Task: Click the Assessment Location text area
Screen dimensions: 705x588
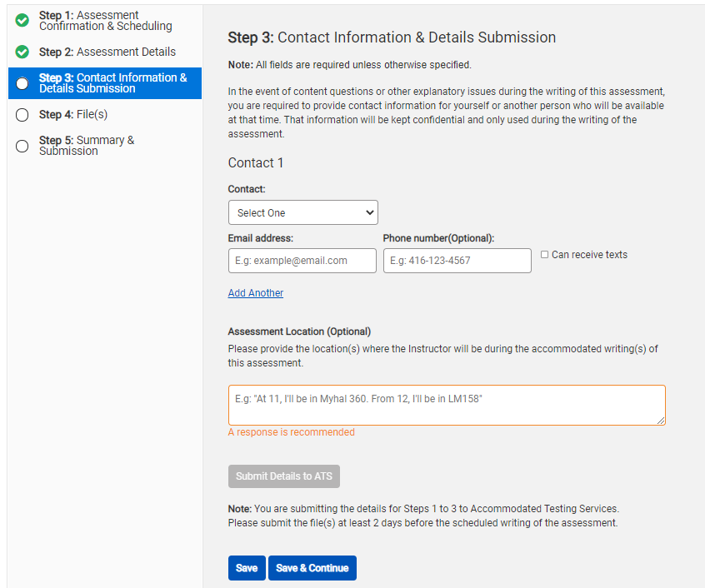Action: tap(447, 405)
